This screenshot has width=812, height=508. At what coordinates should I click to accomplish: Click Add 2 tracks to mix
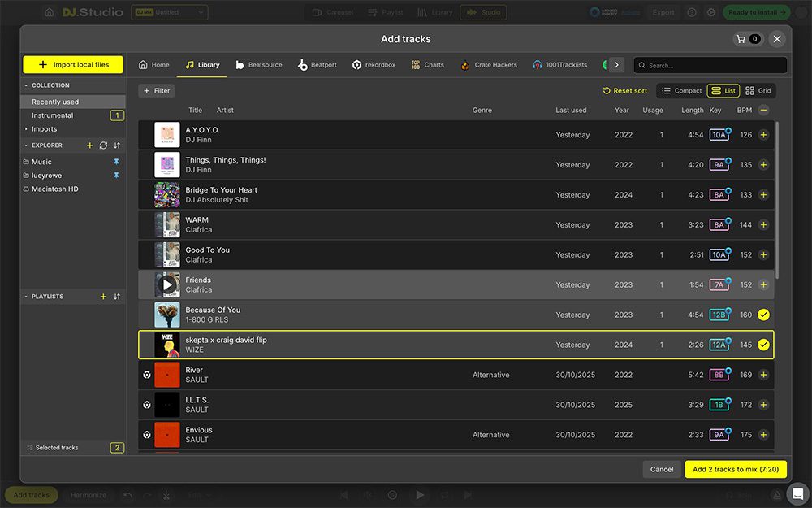tap(735, 469)
